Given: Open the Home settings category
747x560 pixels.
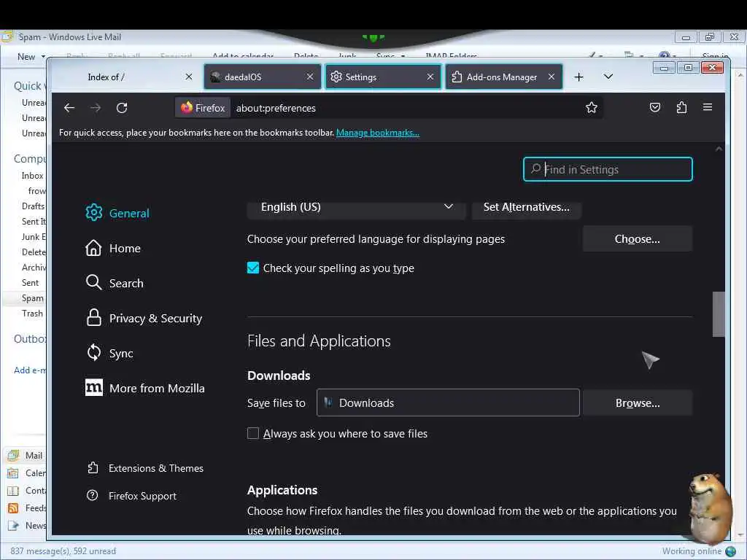Looking at the screenshot, I should 113,248.
